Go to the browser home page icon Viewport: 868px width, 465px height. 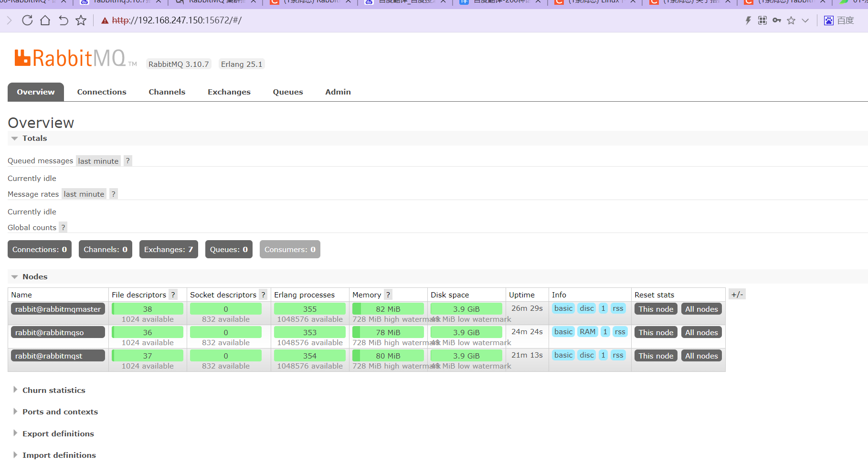tap(45, 21)
